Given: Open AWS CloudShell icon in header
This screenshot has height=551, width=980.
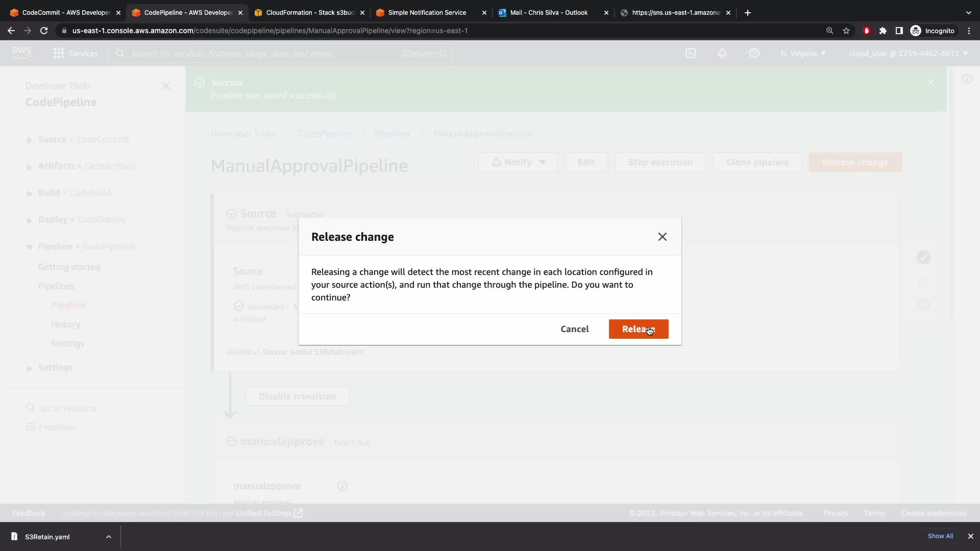Looking at the screenshot, I should (690, 54).
